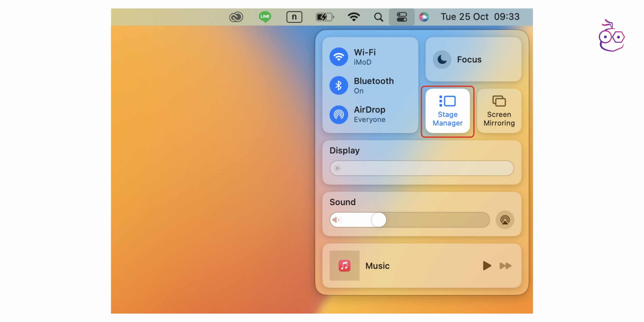Click the Sound volume slider knob

pos(379,220)
